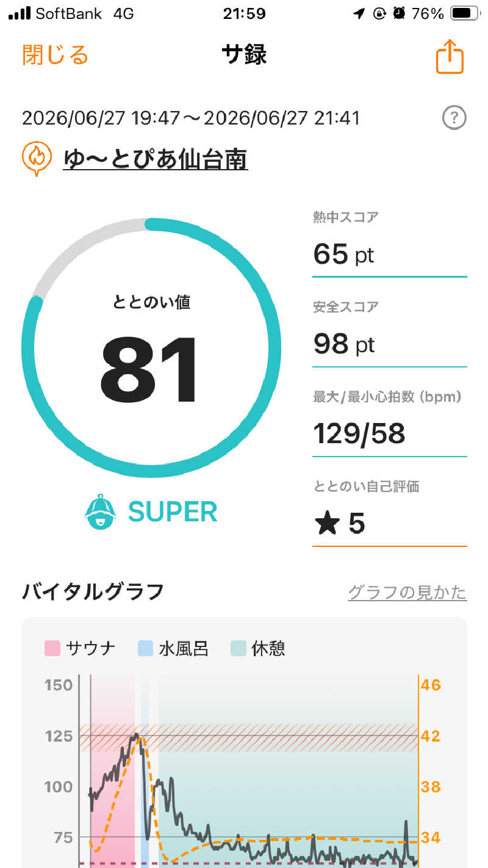Tap the SUPER rating label
The image size is (488, 868).
pos(173,512)
